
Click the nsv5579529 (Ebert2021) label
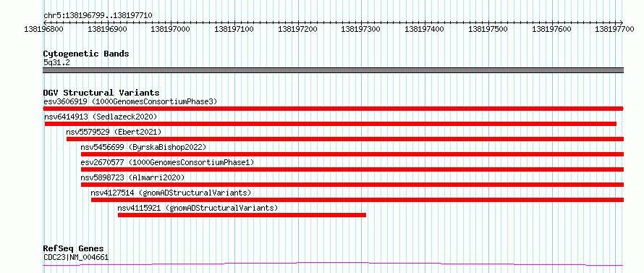tap(114, 132)
